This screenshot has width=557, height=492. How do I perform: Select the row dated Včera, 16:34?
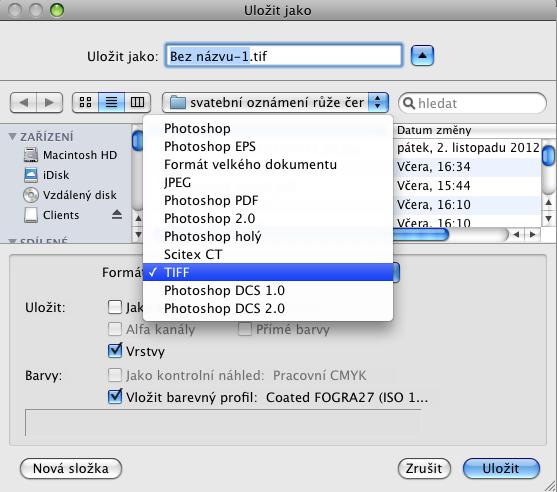(x=468, y=167)
